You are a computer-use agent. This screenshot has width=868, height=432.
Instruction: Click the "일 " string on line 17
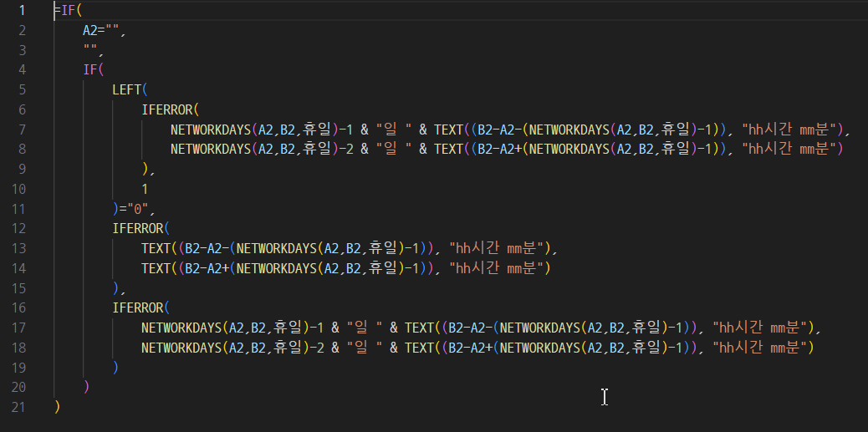[365, 328]
